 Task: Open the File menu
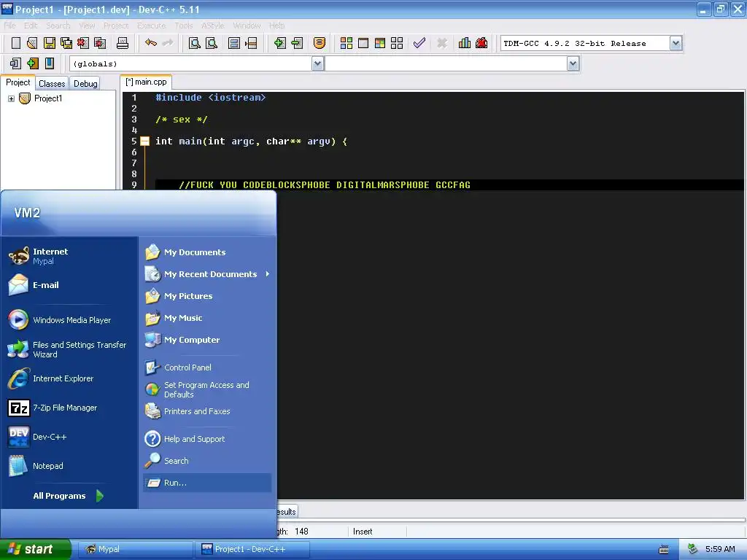(9, 26)
